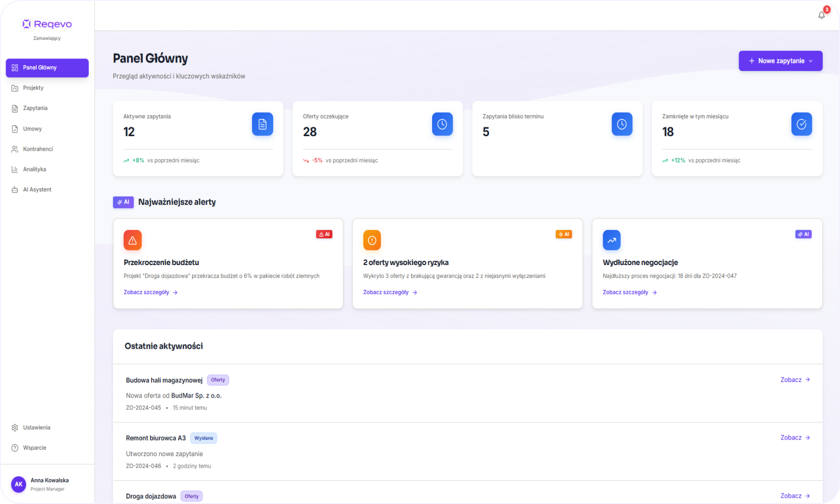Click the Reqevo logo in the sidebar

(47, 24)
